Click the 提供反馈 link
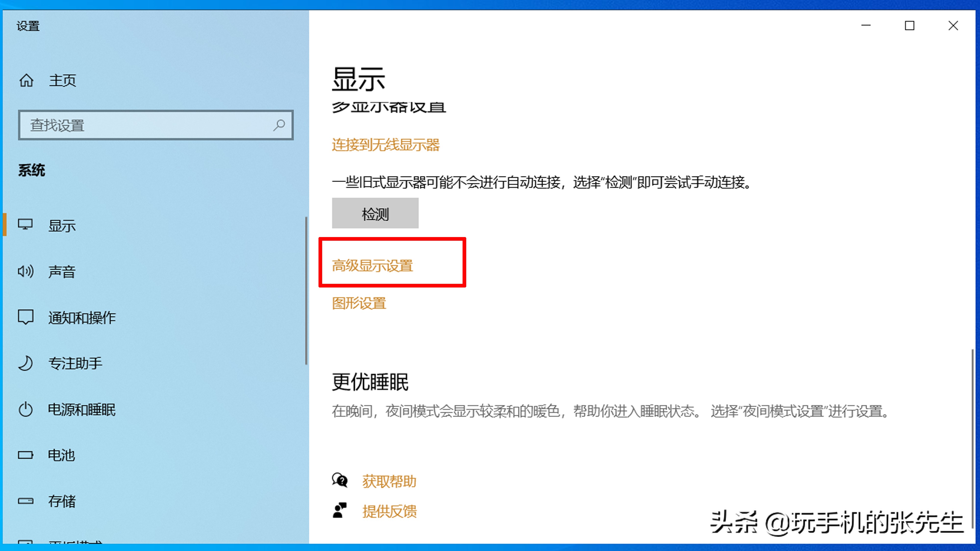The height and width of the screenshot is (551, 980). point(390,512)
